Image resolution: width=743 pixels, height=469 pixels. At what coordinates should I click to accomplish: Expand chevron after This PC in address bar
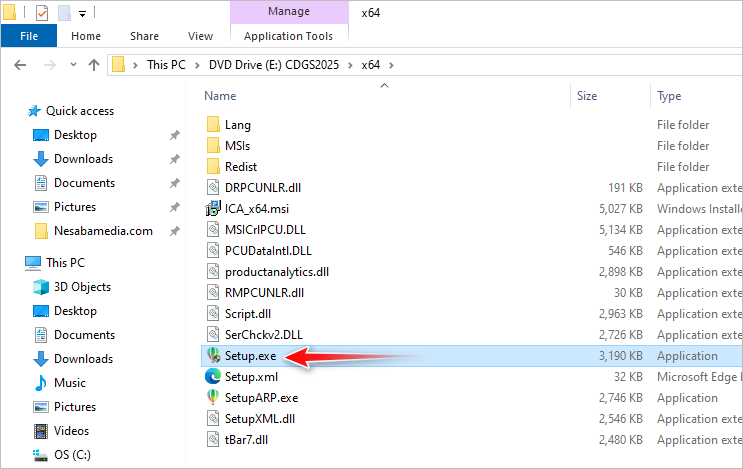pyautogui.click(x=198, y=65)
